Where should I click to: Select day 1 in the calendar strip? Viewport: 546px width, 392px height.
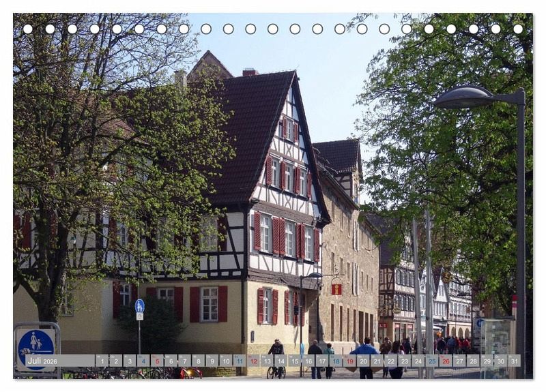pos(102,361)
